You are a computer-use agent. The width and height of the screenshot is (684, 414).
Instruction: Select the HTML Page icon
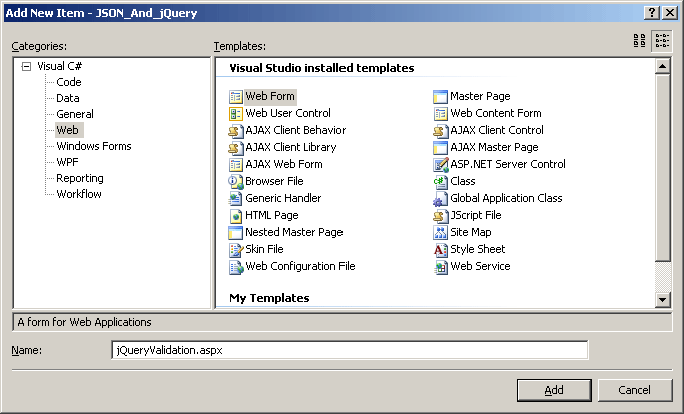[x=236, y=216]
